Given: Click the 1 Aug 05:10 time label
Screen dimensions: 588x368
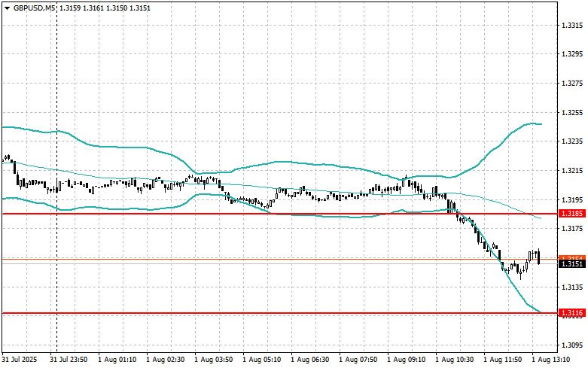Looking at the screenshot, I should coord(263,360).
